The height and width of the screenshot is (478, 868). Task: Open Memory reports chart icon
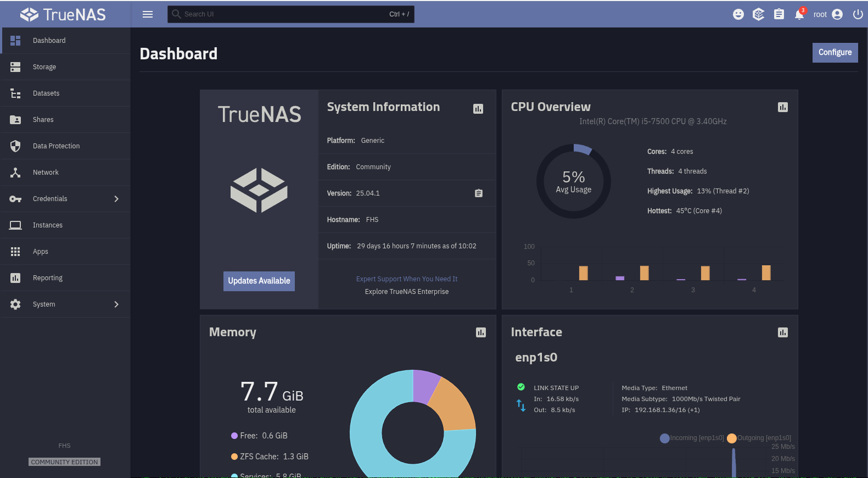481,332
